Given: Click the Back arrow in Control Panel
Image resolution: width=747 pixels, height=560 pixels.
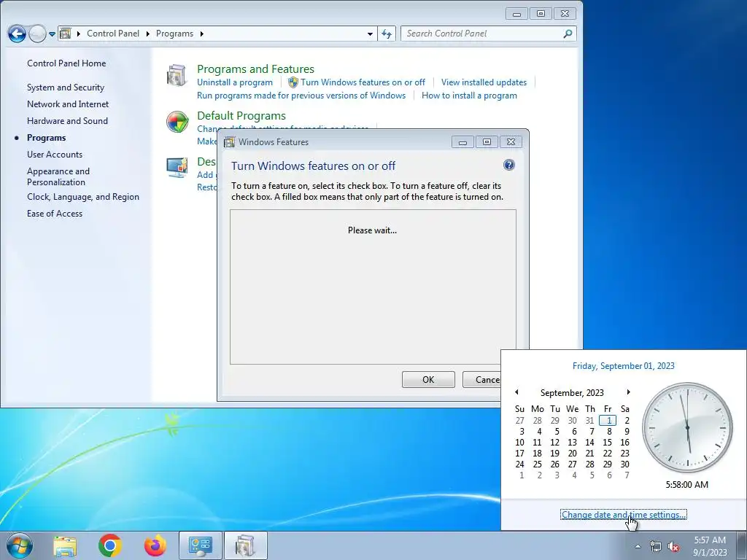Looking at the screenshot, I should click(x=17, y=34).
